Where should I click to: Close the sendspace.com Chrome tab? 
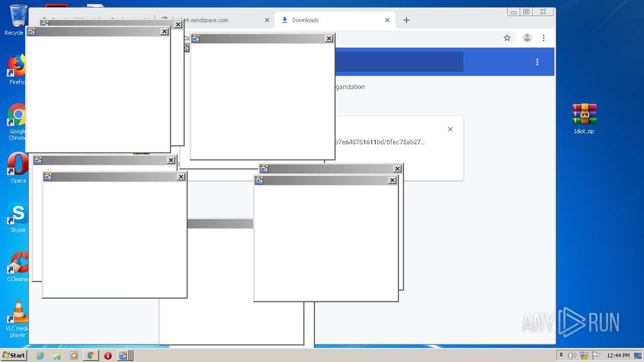click(267, 20)
